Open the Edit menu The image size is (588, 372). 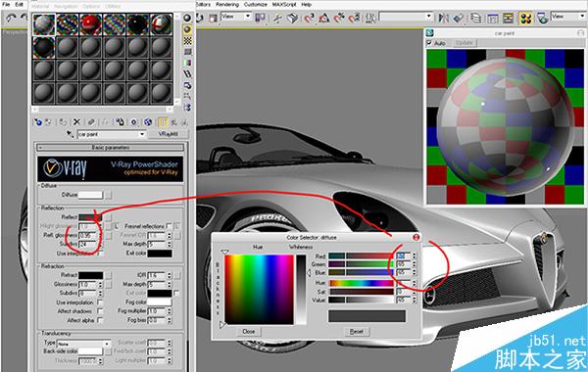click(20, 5)
